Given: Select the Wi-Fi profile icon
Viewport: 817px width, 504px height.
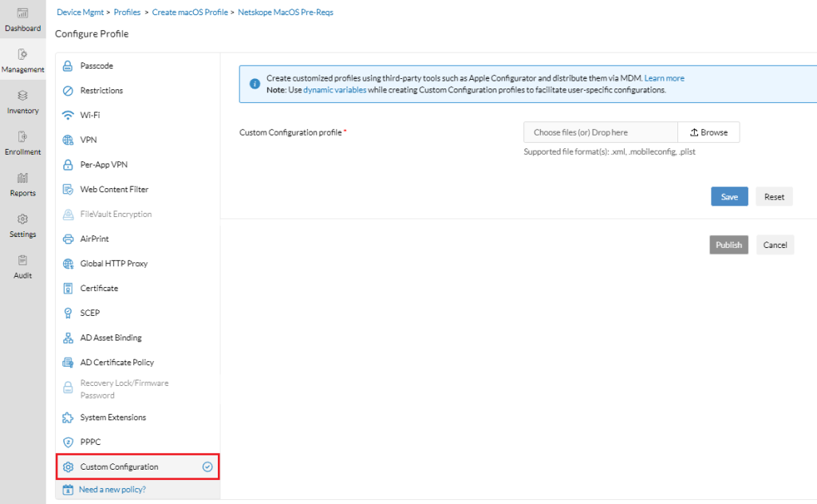Looking at the screenshot, I should point(69,114).
